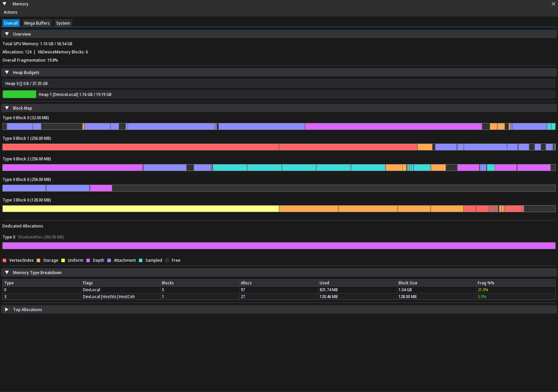Click the window collapse triangle beside Memory title

[x=4, y=4]
